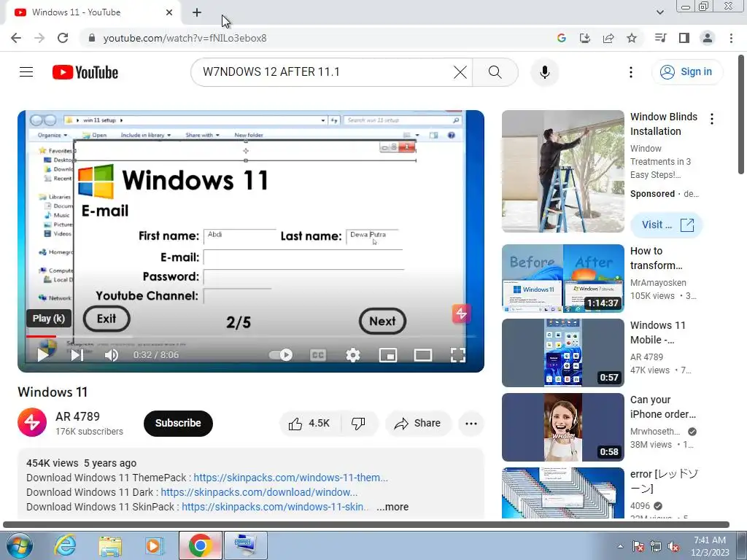The width and height of the screenshot is (747, 560).
Task: Open YouTube settings three-dot menu
Action: (x=631, y=72)
